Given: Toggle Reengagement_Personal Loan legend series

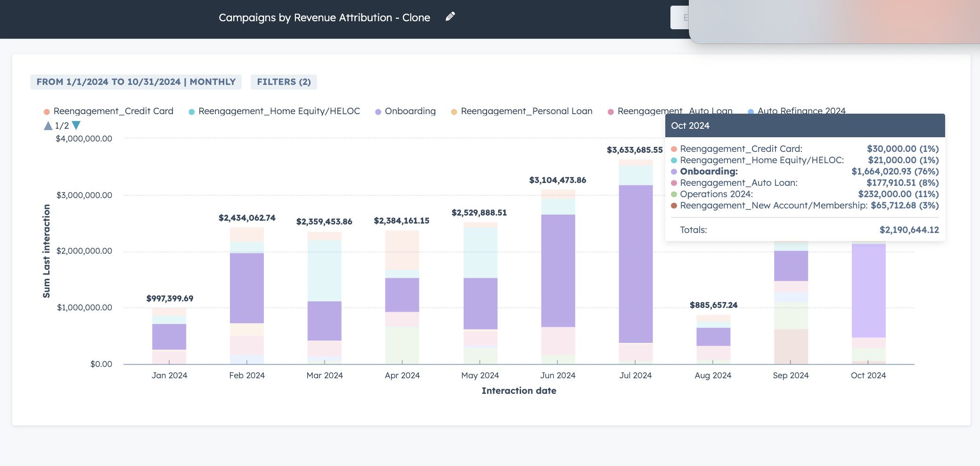Looking at the screenshot, I should pyautogui.click(x=522, y=111).
